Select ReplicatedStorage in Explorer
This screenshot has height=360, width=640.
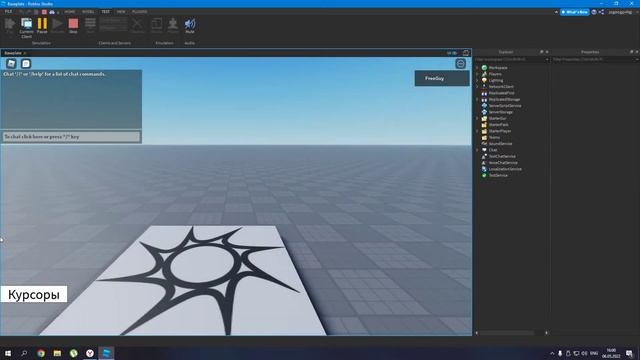tap(504, 100)
